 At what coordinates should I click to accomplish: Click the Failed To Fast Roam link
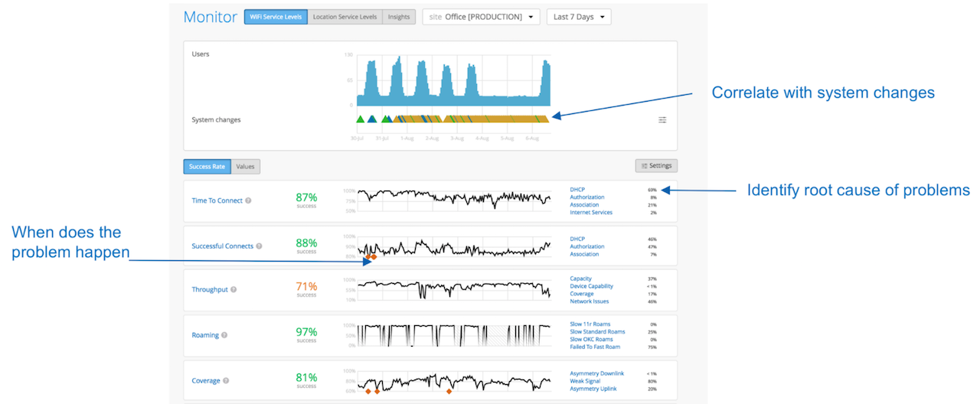pyautogui.click(x=595, y=347)
